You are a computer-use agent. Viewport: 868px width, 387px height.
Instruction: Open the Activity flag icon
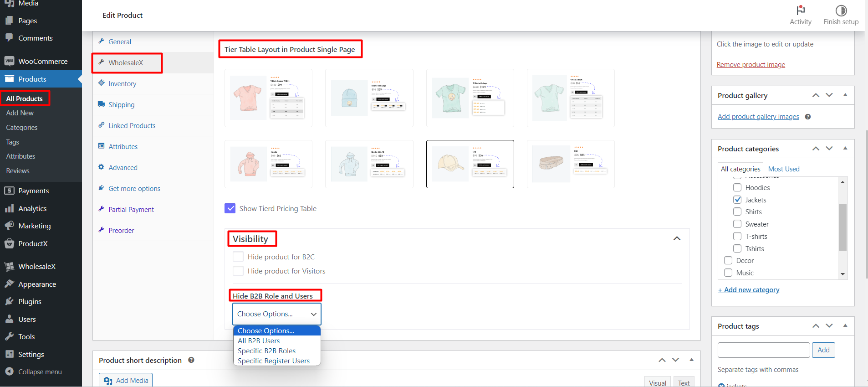click(800, 10)
